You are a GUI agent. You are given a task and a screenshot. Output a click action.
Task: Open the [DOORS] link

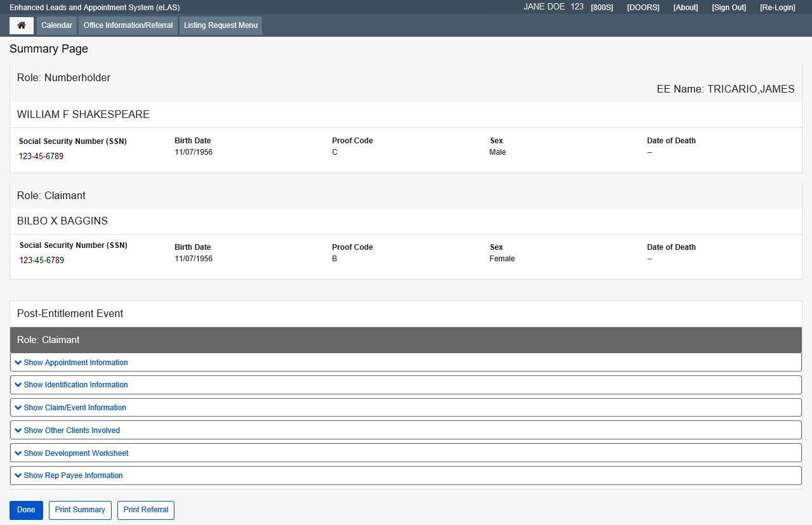click(643, 8)
